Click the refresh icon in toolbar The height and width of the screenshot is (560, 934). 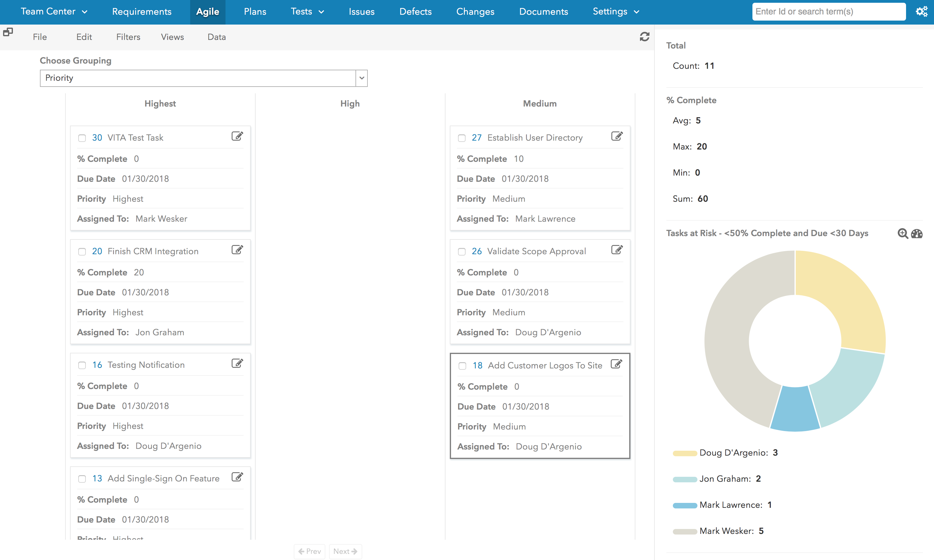[x=645, y=37]
